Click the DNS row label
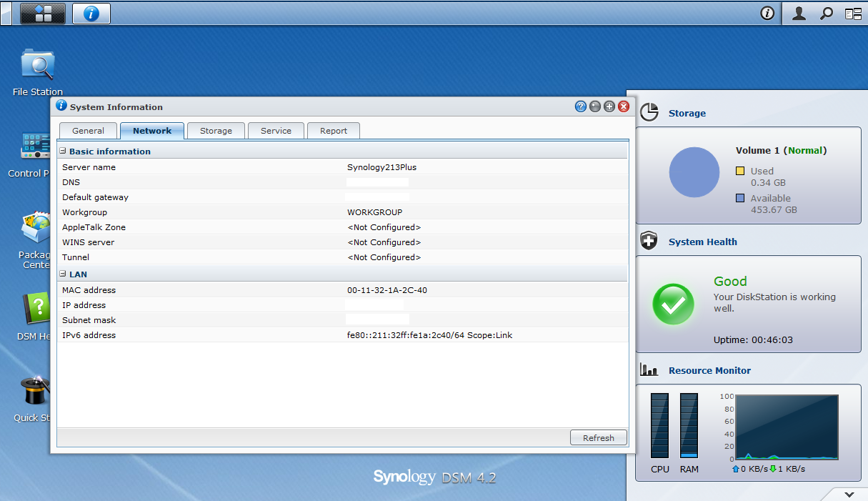The image size is (868, 501). pos(71,182)
